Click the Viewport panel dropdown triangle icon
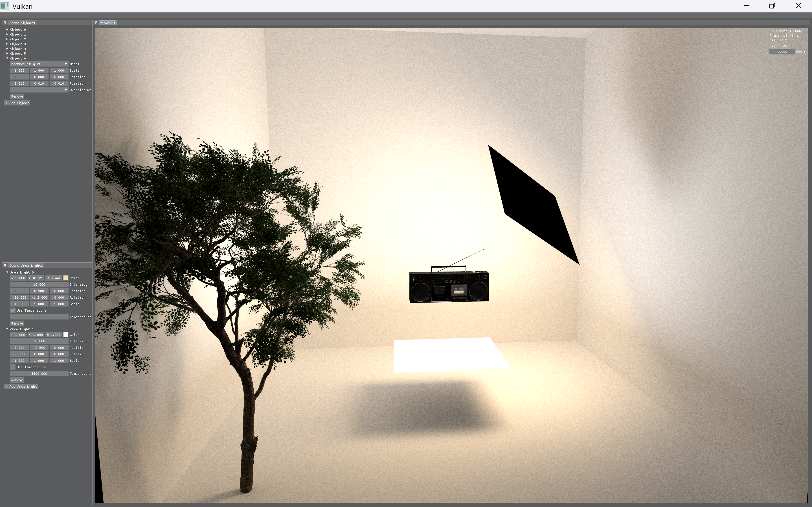The width and height of the screenshot is (812, 507). click(96, 23)
